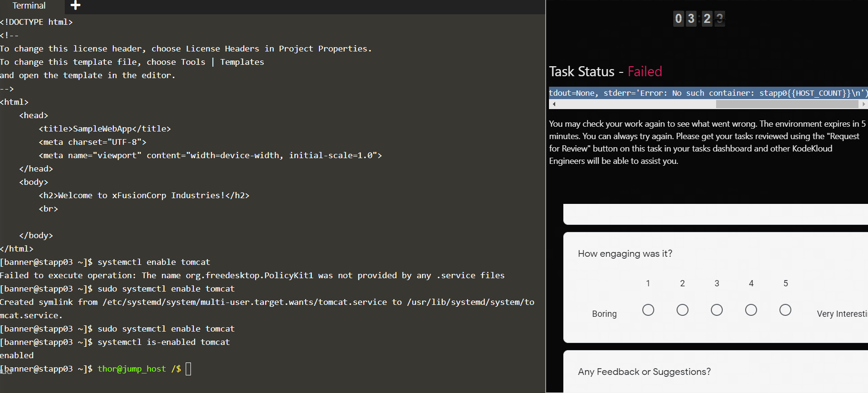868x393 pixels.
Task: Click the left scroll arrow under the error output
Action: pyautogui.click(x=554, y=104)
